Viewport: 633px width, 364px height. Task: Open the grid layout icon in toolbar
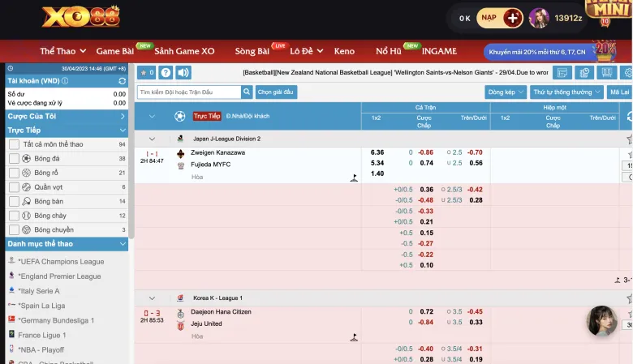tap(606, 73)
